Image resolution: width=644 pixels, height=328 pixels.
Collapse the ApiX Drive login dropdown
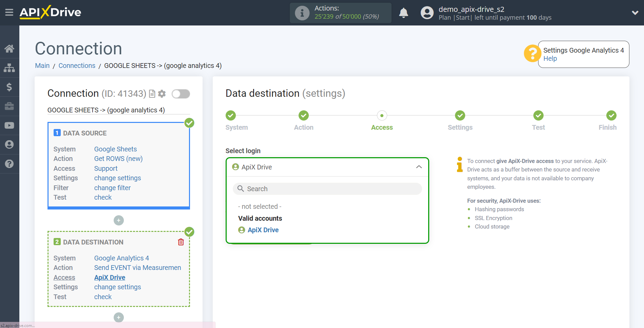tap(419, 167)
